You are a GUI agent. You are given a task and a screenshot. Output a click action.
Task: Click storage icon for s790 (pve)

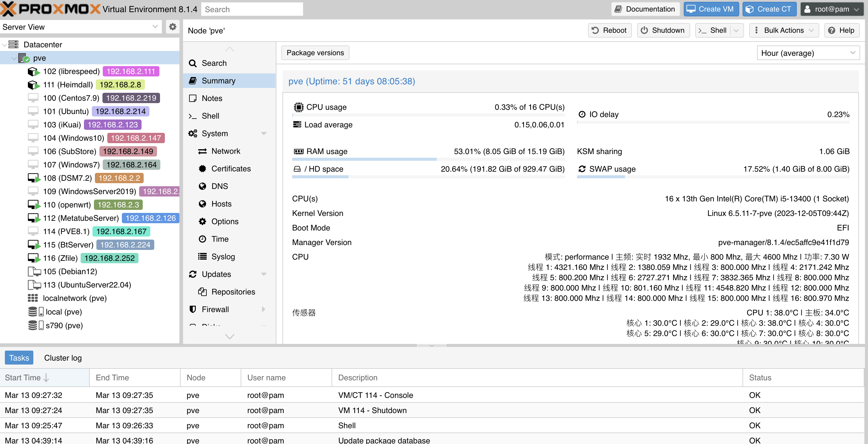point(36,325)
